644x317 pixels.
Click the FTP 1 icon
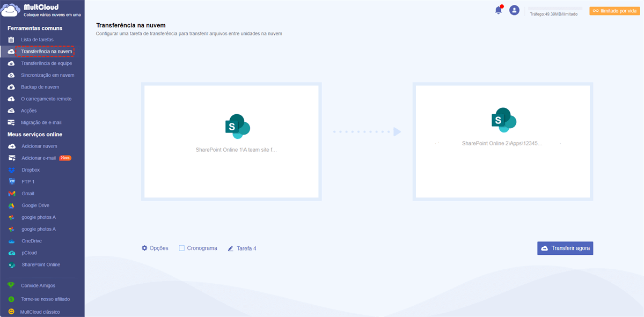(12, 182)
